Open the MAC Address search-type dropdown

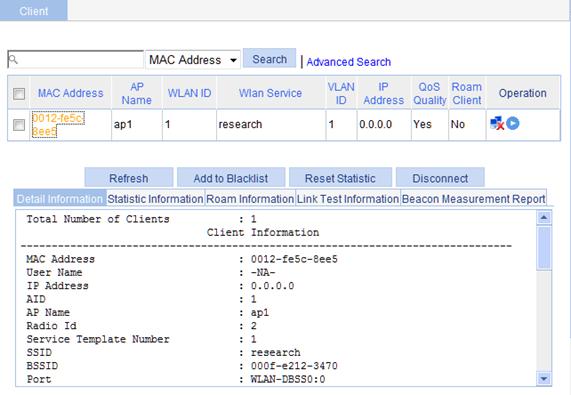coord(193,60)
